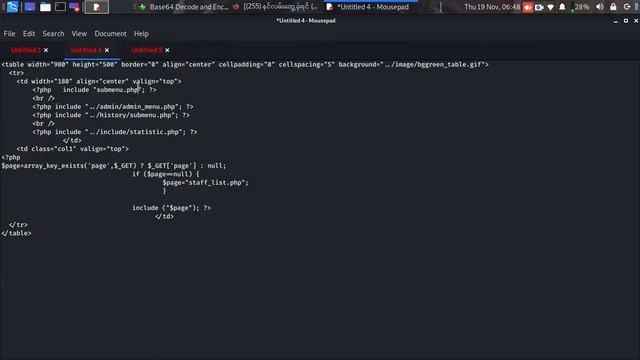Switch to Base64 Decode and Encode window

[x=182, y=7]
